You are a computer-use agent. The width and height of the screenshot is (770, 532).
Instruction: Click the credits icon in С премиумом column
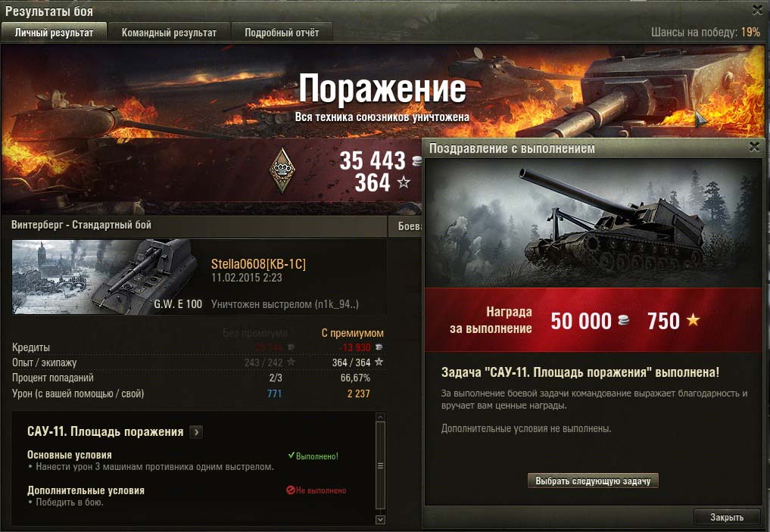pyautogui.click(x=379, y=347)
